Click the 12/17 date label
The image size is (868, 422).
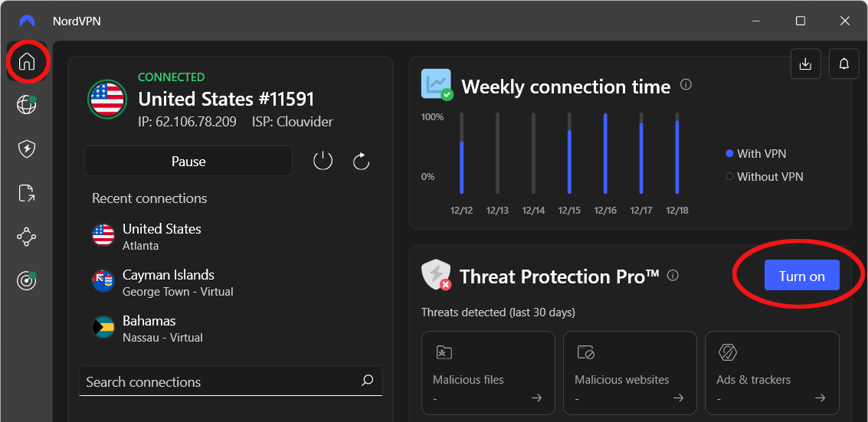(x=641, y=210)
